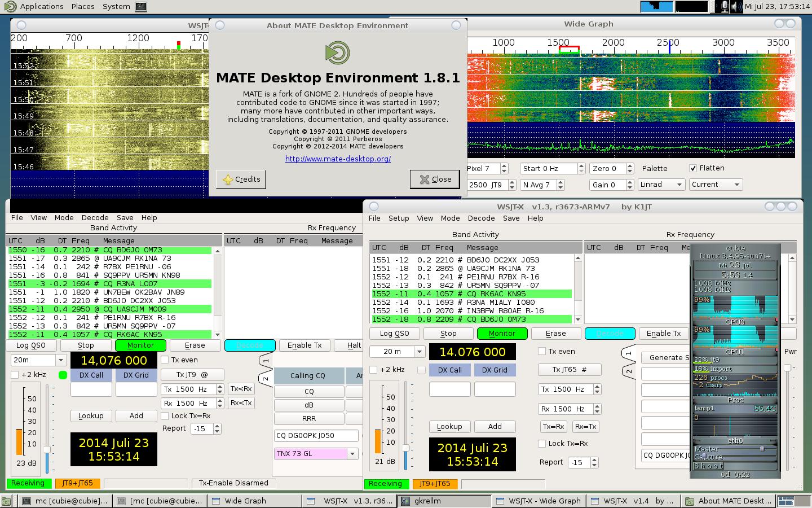Click the Credits button in About MATE
The height and width of the screenshot is (508, 812).
point(241,179)
